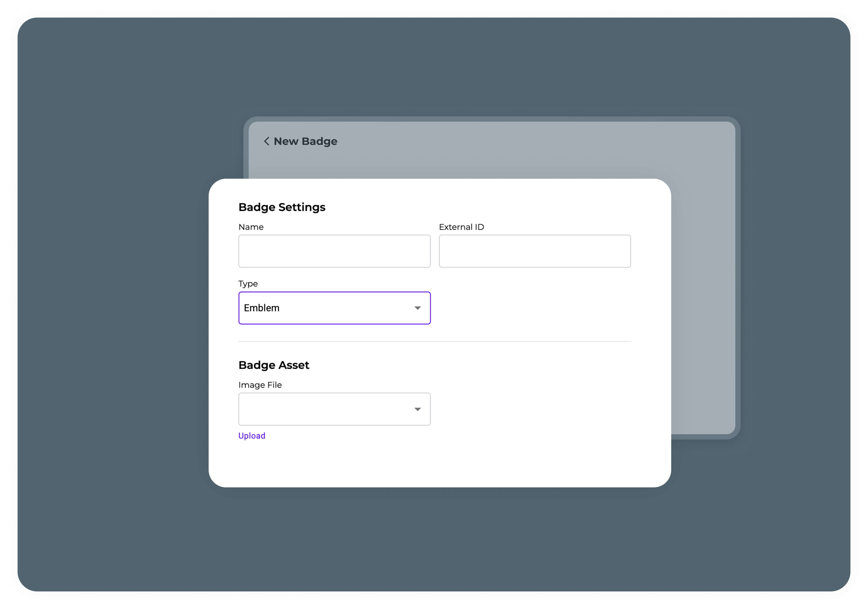868x609 pixels.
Task: Click the selected Emblem value text
Action: (262, 308)
